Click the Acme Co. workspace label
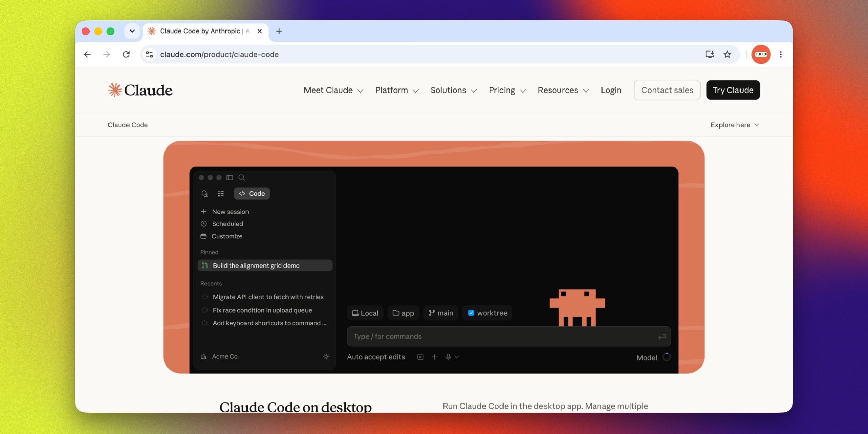This screenshot has height=434, width=868. point(220,357)
